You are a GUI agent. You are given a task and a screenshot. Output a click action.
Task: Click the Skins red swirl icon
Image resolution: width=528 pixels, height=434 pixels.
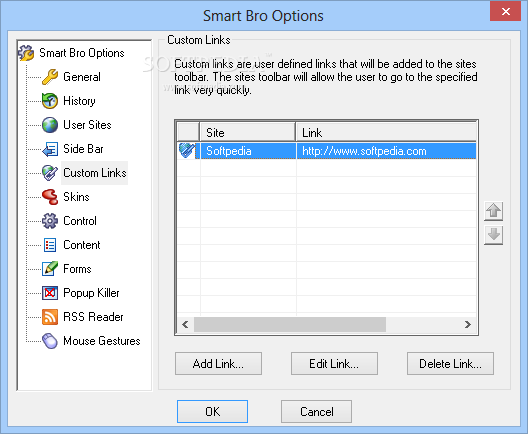pyautogui.click(x=50, y=197)
